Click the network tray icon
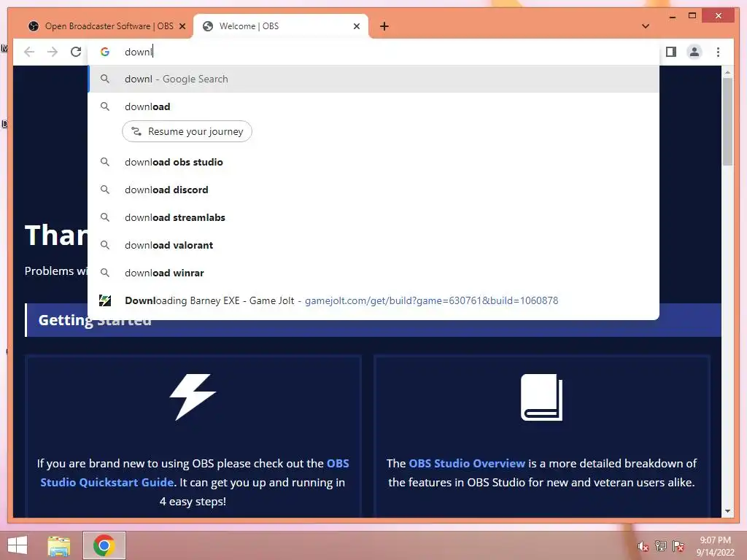 pyautogui.click(x=661, y=546)
